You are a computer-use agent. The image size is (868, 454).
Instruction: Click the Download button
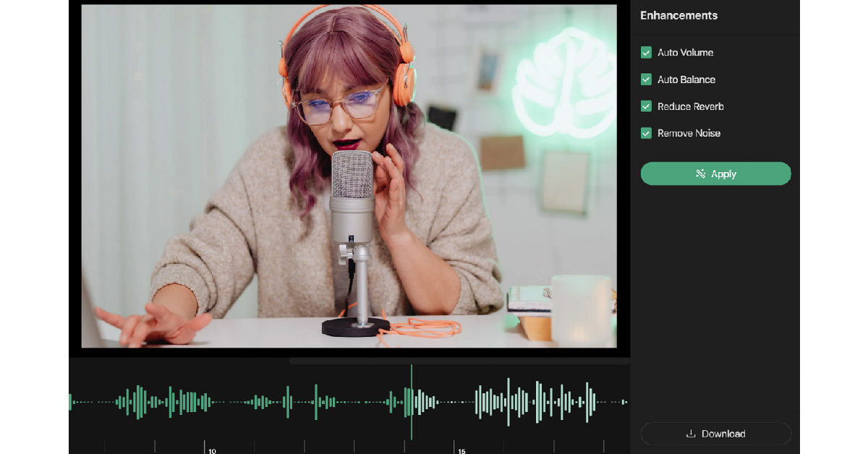coord(715,434)
